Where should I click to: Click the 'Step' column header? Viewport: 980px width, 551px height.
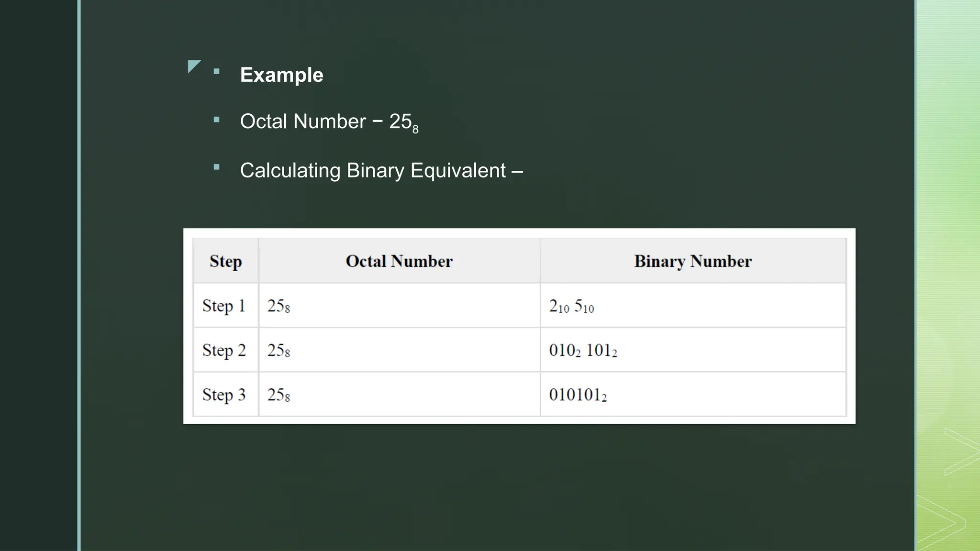pyautogui.click(x=226, y=261)
